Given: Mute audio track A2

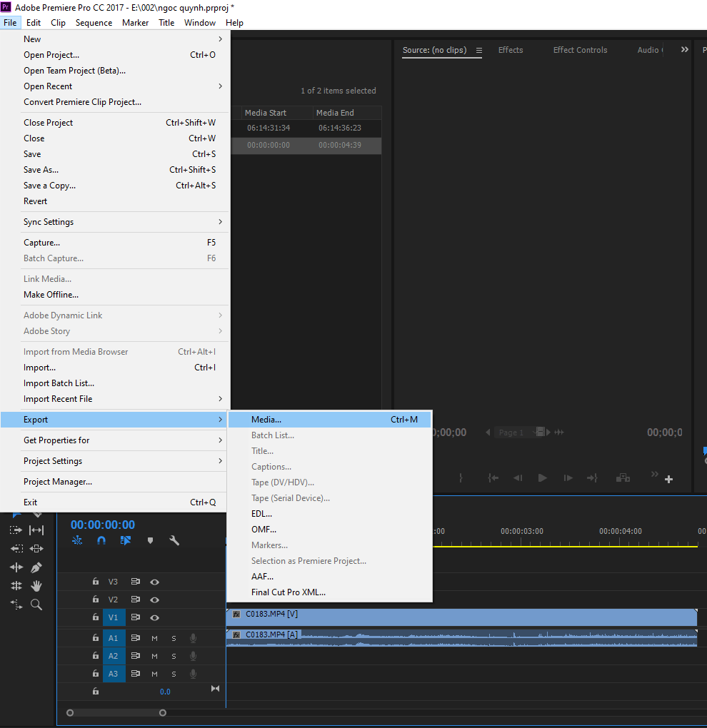Looking at the screenshot, I should coord(155,656).
